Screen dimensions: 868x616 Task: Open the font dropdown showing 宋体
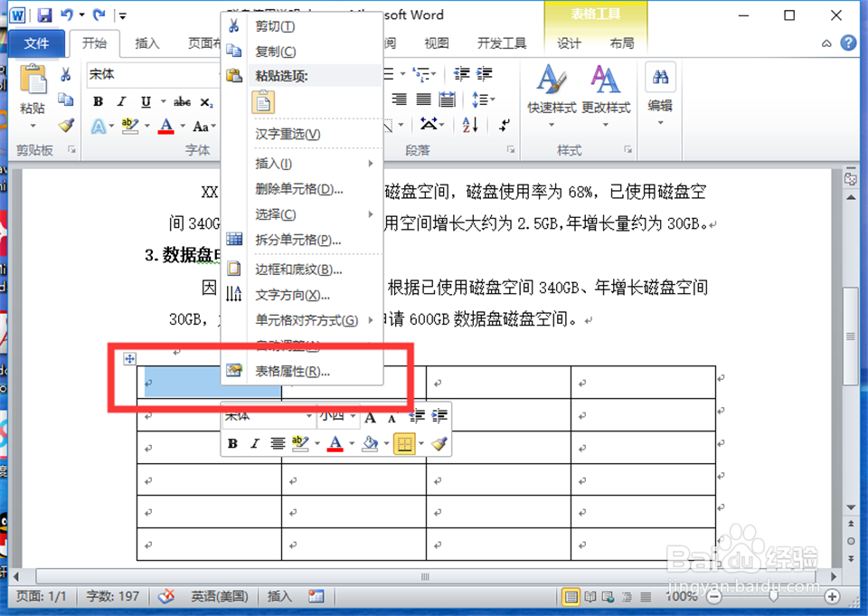tap(268, 417)
